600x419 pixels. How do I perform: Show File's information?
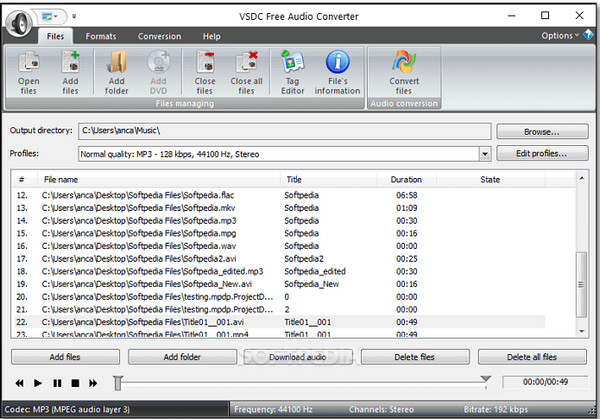point(338,72)
